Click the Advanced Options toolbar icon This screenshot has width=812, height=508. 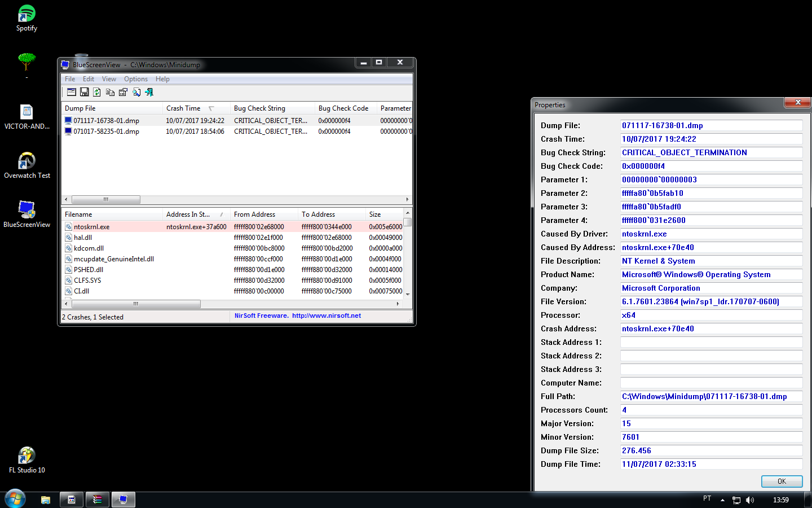[72, 92]
